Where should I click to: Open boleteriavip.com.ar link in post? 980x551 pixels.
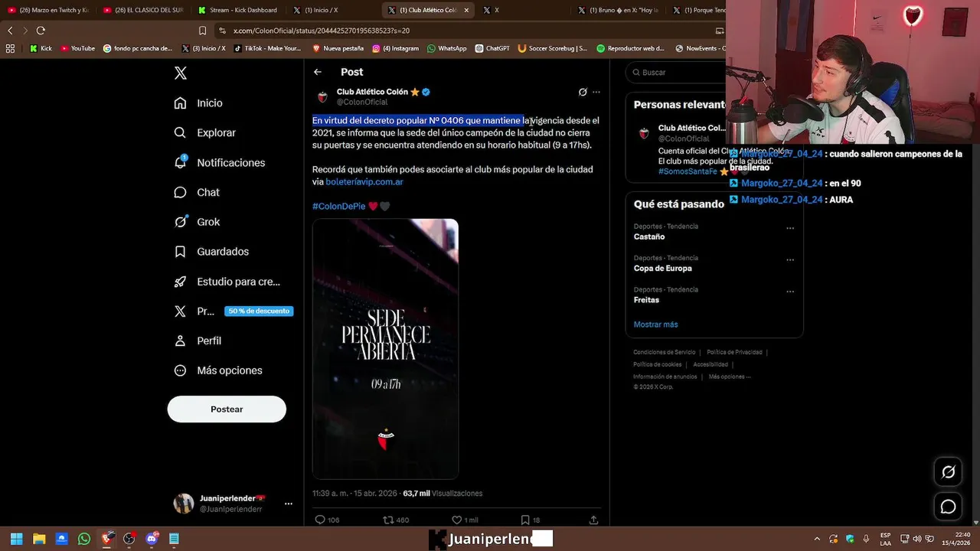[x=364, y=182]
